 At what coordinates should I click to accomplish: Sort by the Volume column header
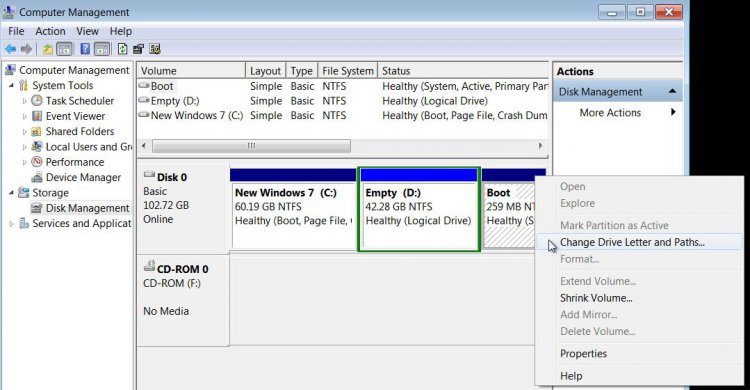coord(191,71)
